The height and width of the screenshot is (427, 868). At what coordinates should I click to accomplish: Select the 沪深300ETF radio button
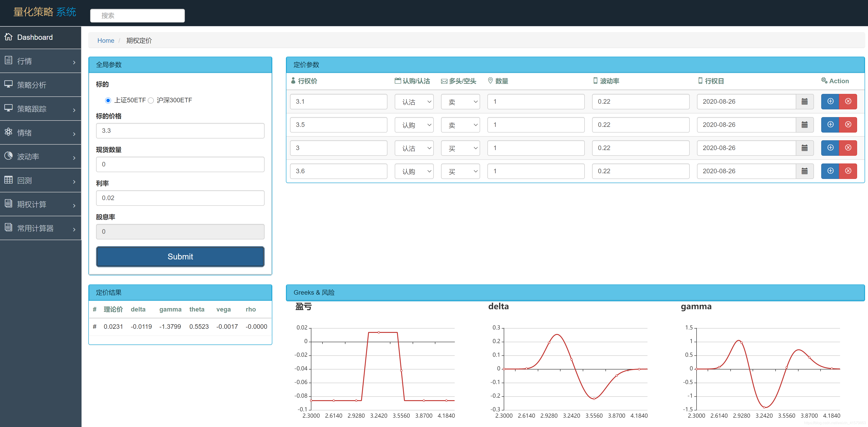[151, 100]
